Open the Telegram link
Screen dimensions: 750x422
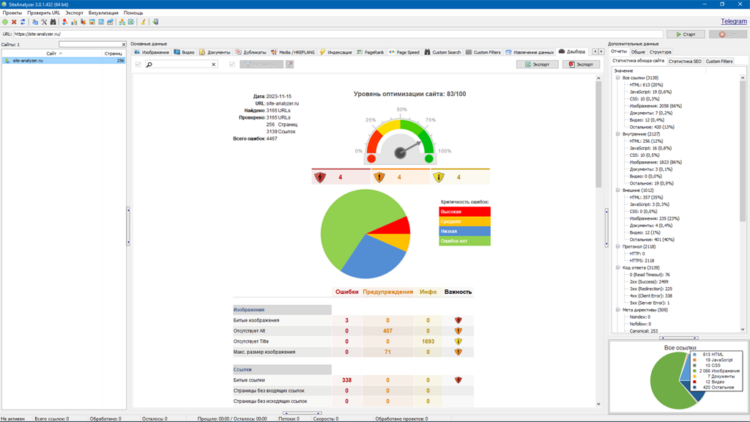(734, 22)
